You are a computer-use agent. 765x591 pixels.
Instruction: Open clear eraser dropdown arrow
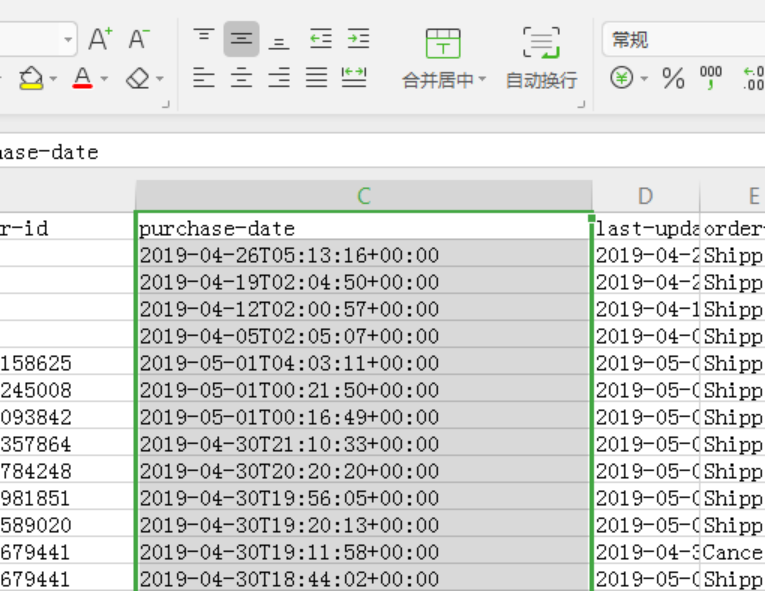160,79
